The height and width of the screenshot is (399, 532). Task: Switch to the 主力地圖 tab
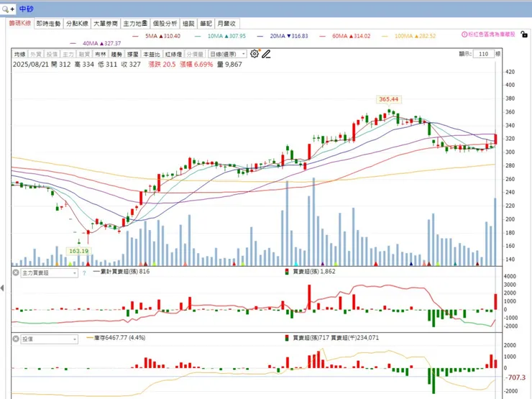coord(135,24)
